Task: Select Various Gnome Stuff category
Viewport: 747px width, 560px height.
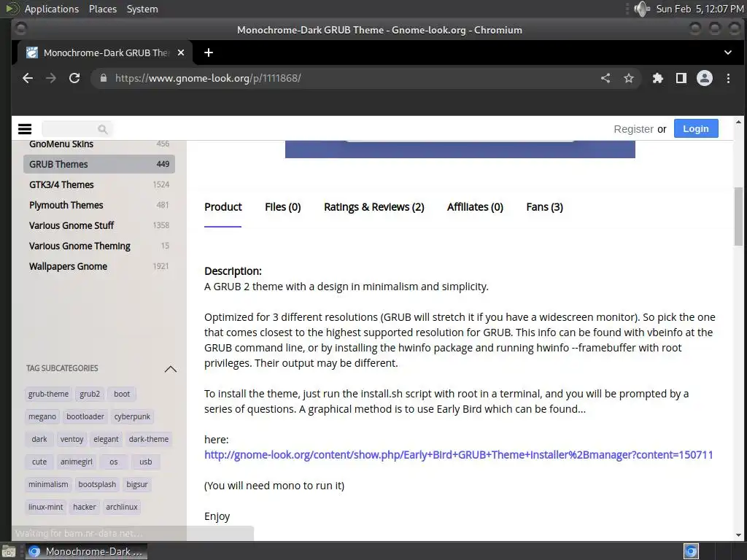Action: [99, 226]
